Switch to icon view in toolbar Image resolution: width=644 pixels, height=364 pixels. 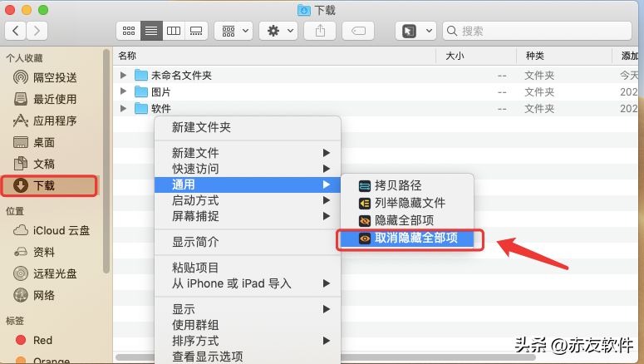click(x=129, y=31)
